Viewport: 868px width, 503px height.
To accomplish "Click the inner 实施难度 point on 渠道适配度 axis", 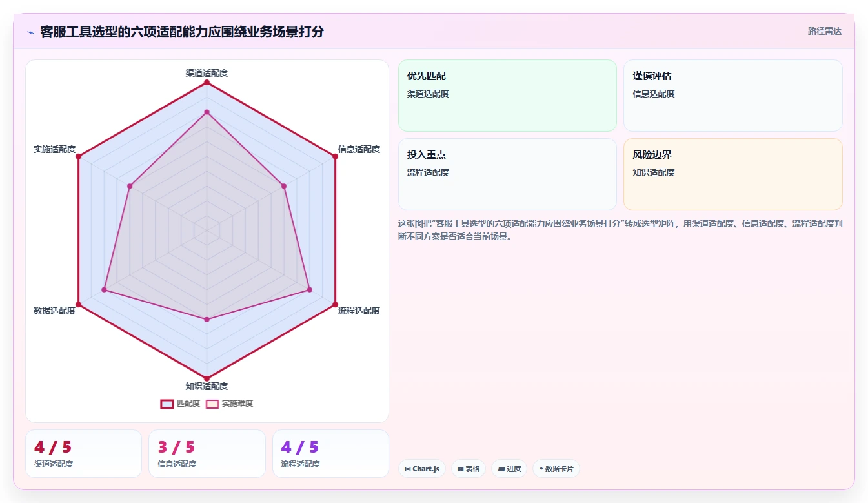I will [x=207, y=112].
